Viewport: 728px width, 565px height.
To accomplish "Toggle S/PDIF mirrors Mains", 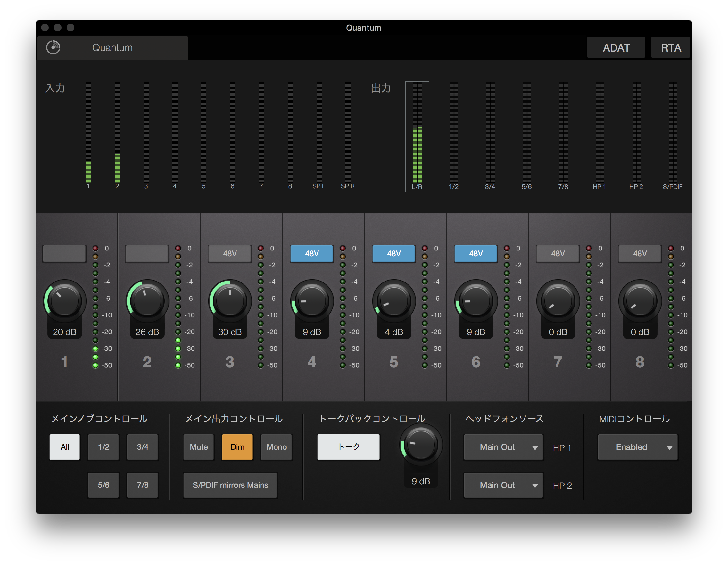I will [230, 485].
